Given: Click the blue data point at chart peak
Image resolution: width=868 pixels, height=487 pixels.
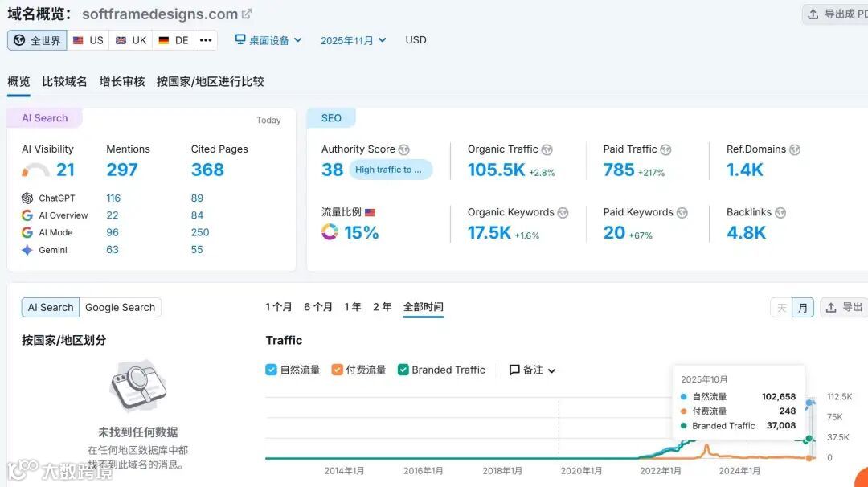Looking at the screenshot, I should 809,403.
